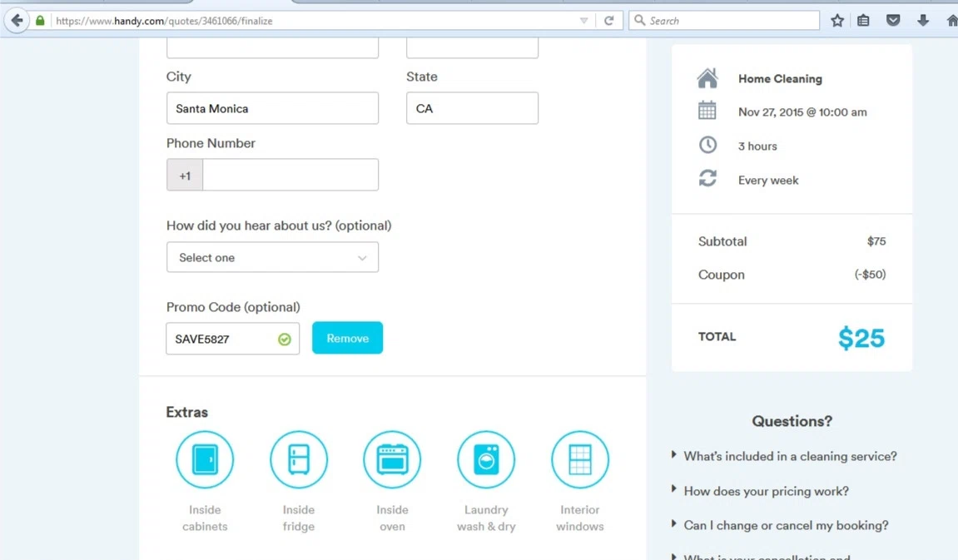
Task: Click the recurring arrows icon beside Every week
Action: tap(707, 178)
